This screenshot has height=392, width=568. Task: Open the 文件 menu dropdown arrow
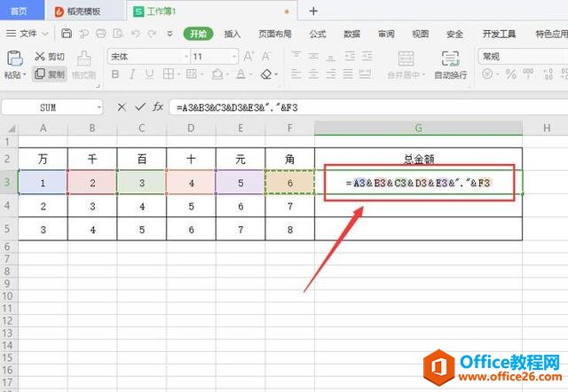(45, 34)
